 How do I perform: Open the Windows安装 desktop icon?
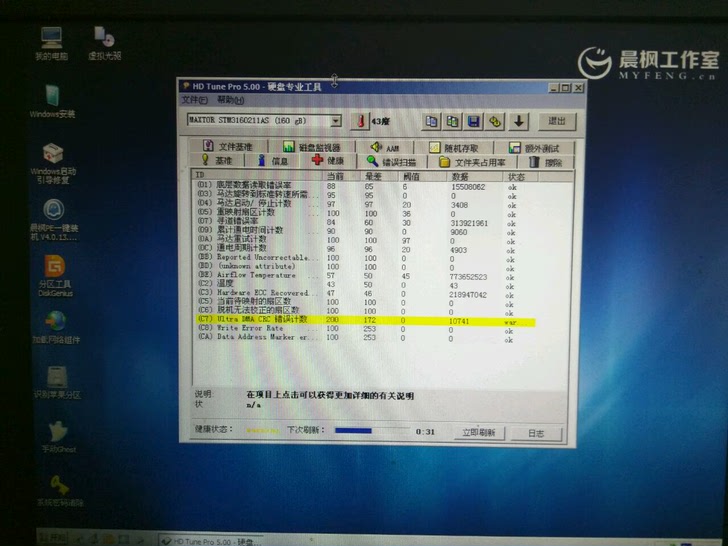click(x=52, y=101)
